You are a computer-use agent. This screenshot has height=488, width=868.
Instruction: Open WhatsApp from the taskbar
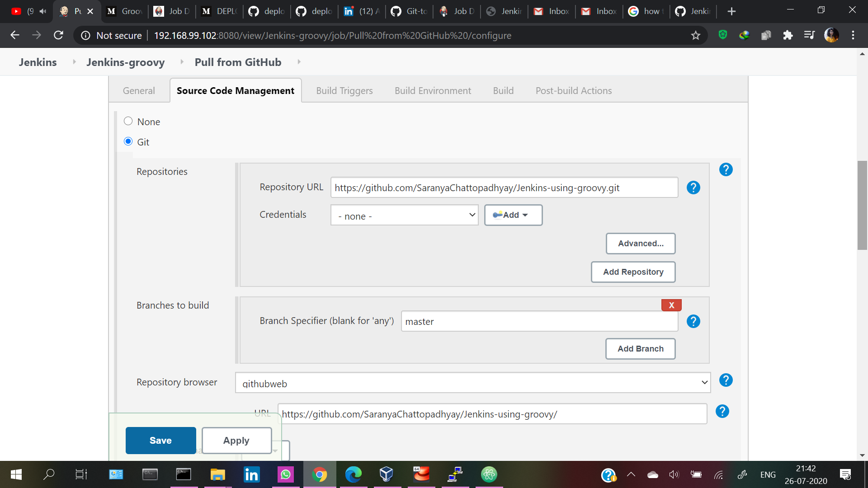point(285,474)
